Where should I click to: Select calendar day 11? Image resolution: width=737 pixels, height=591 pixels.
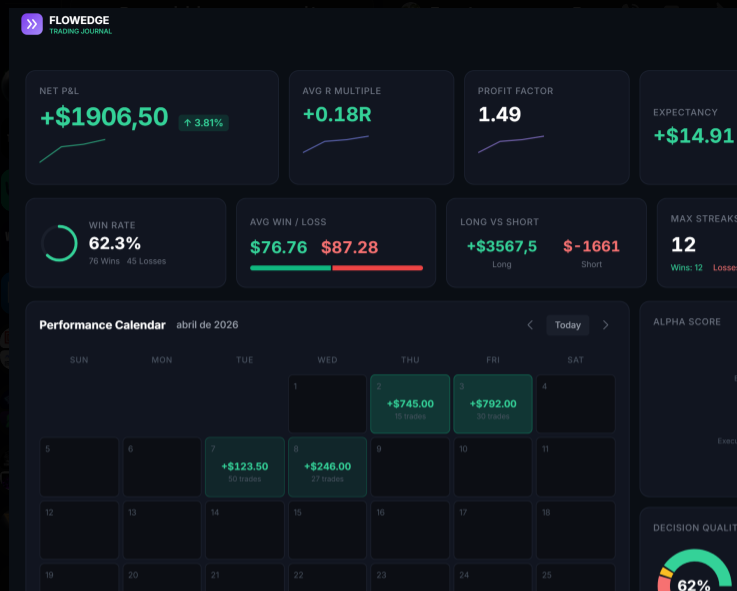coord(576,467)
